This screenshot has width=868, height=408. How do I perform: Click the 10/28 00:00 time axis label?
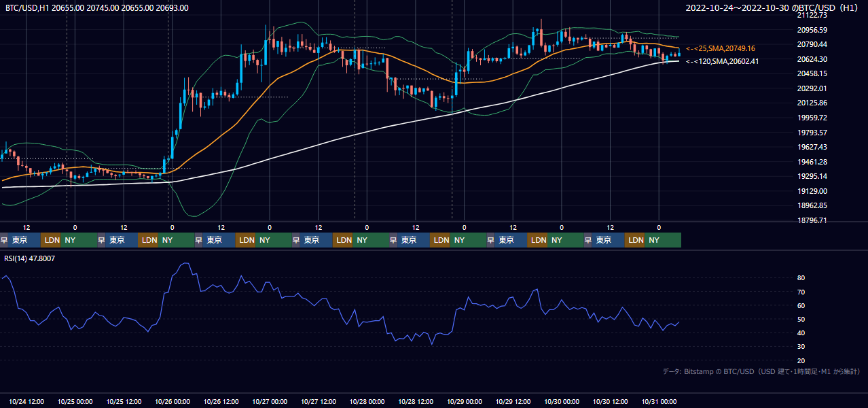[x=367, y=402]
